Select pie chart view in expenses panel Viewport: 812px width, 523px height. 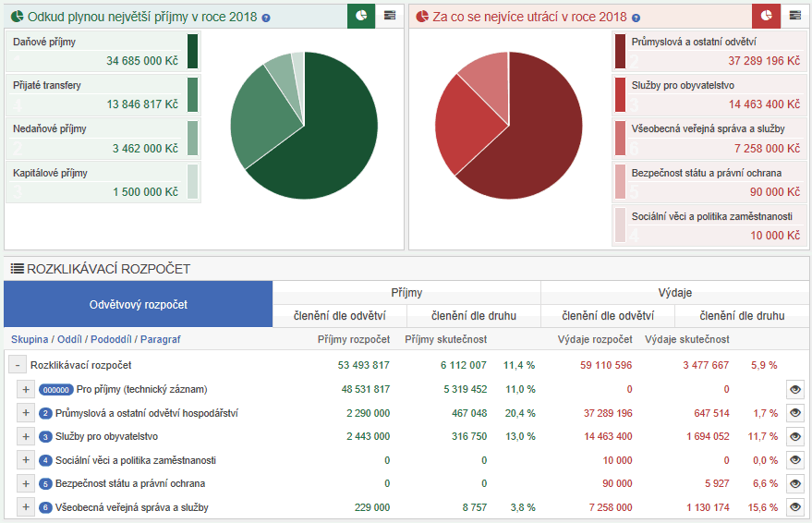point(766,16)
